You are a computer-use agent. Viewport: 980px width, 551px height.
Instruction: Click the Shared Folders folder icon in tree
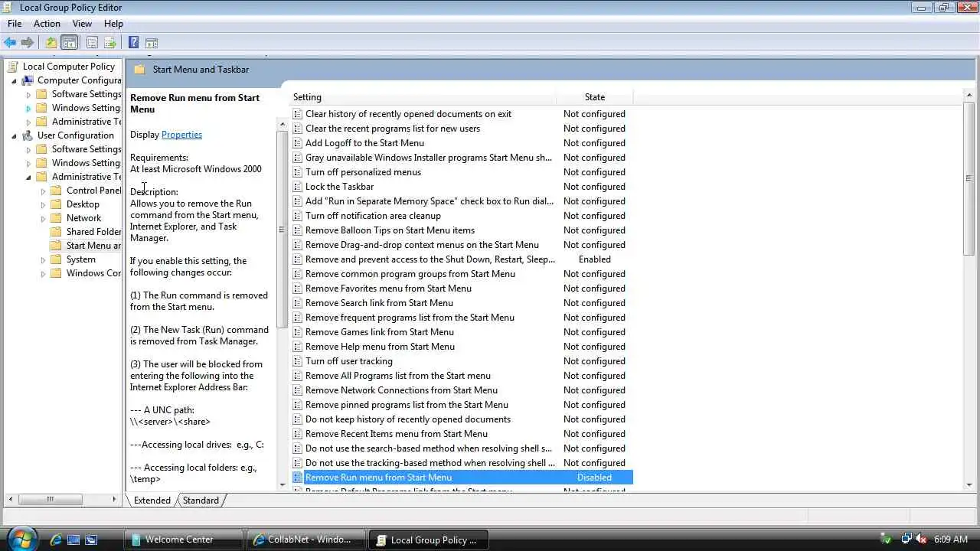tap(56, 232)
